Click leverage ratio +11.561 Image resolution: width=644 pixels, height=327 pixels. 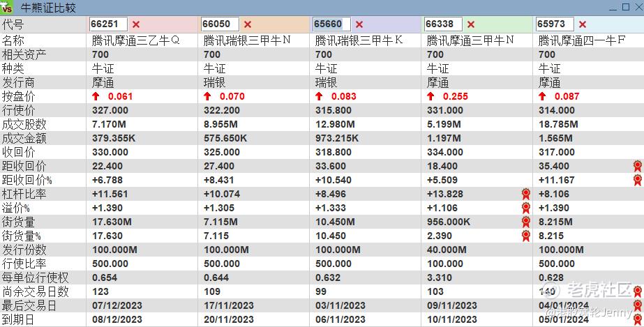point(110,194)
